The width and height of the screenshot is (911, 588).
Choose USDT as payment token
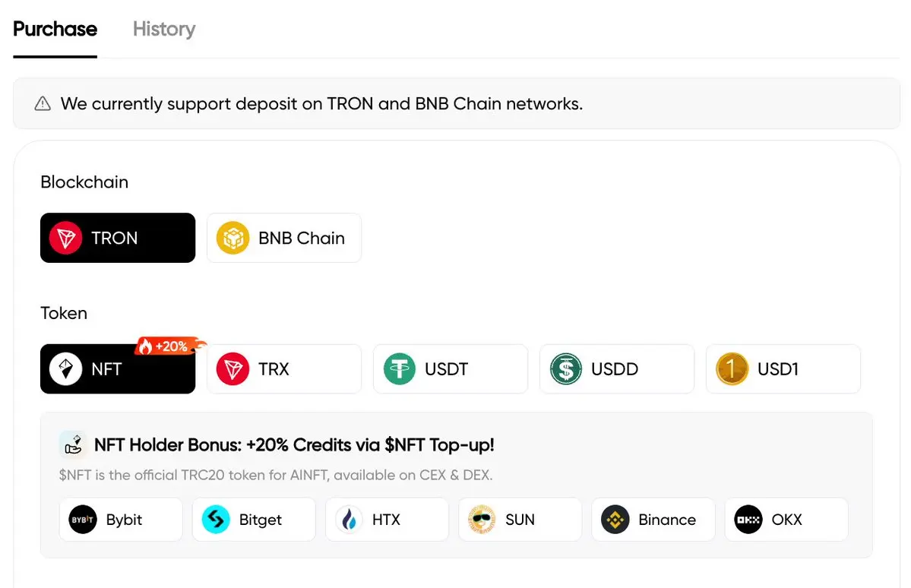click(x=450, y=369)
